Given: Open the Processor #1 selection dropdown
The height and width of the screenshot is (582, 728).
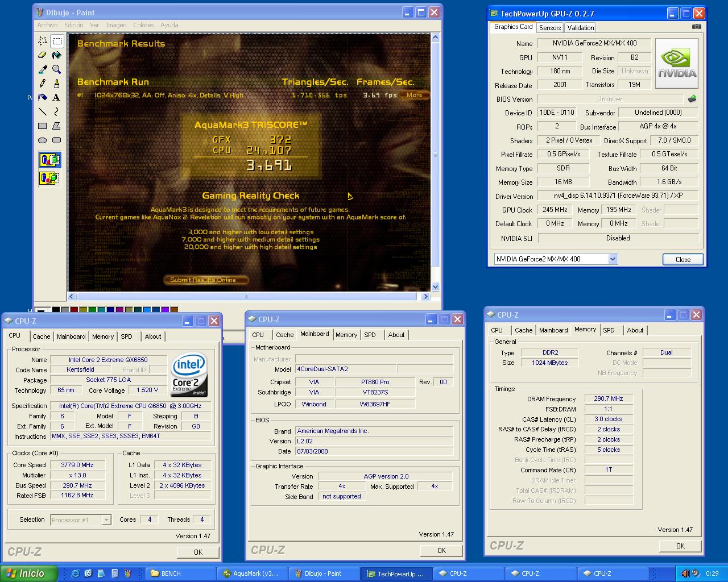Looking at the screenshot, I should 106,519.
